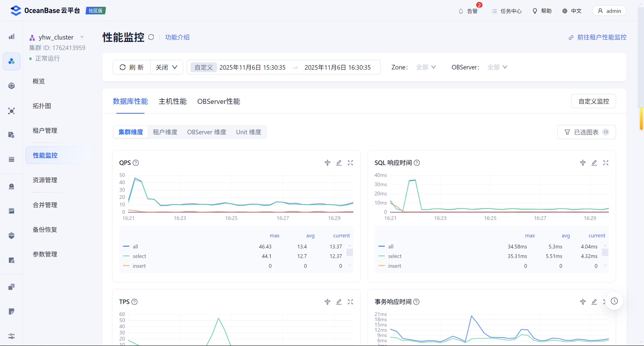Viewport: 644px width, 346px height.
Task: Expand the OBServer 全部 dropdown
Action: tap(497, 67)
